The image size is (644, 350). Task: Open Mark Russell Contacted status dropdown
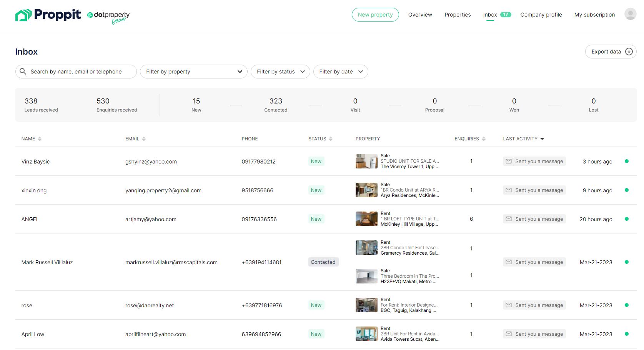tap(323, 262)
